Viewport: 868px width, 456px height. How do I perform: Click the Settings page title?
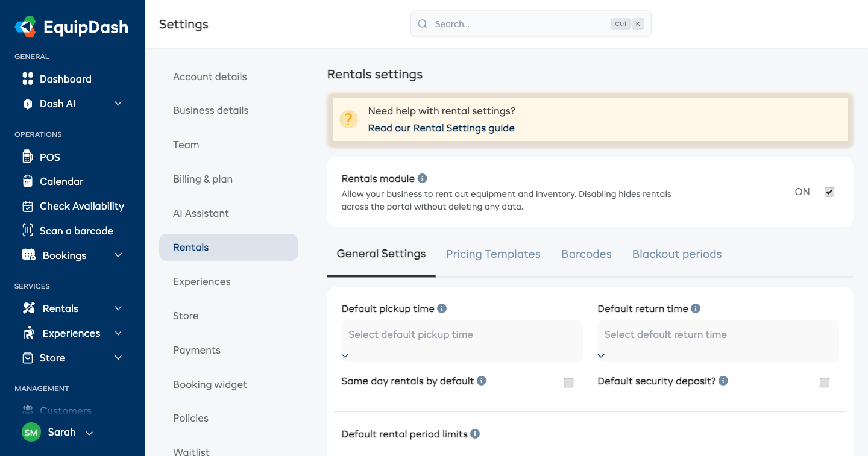[x=184, y=24]
